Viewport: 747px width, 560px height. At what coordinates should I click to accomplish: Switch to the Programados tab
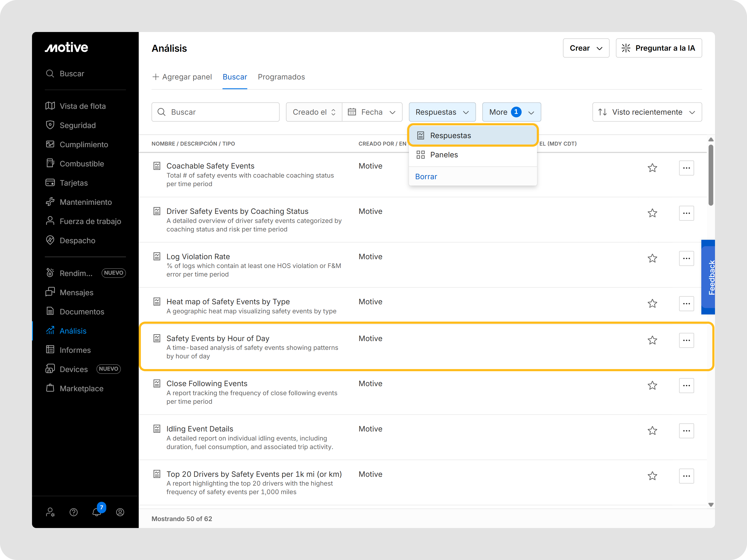tap(281, 77)
